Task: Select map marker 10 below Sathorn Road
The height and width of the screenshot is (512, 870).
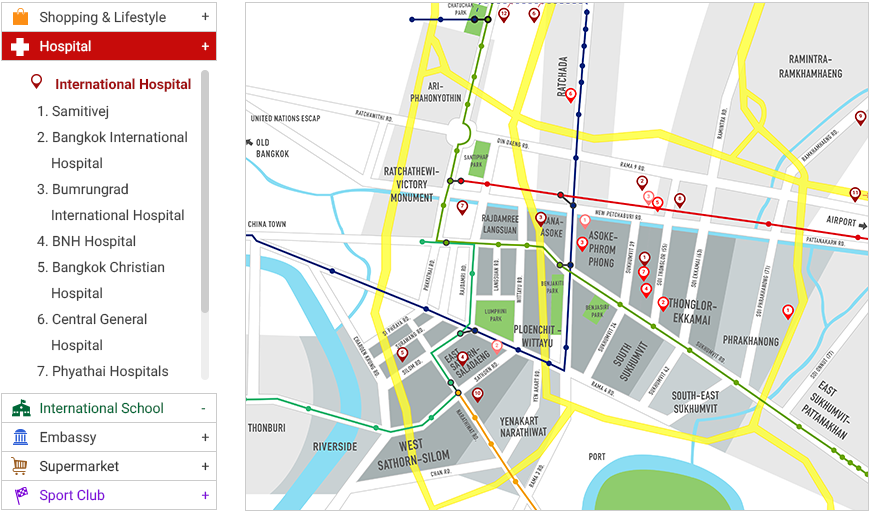Action: pos(478,394)
